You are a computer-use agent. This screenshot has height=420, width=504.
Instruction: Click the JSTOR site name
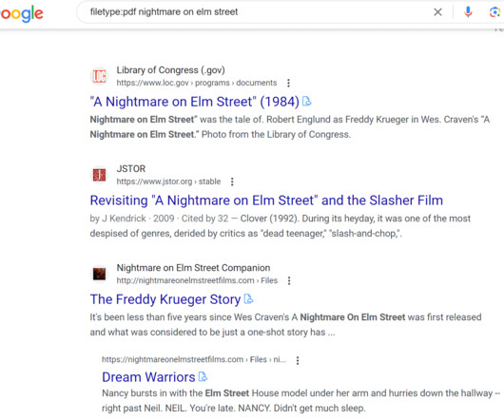pyautogui.click(x=131, y=168)
